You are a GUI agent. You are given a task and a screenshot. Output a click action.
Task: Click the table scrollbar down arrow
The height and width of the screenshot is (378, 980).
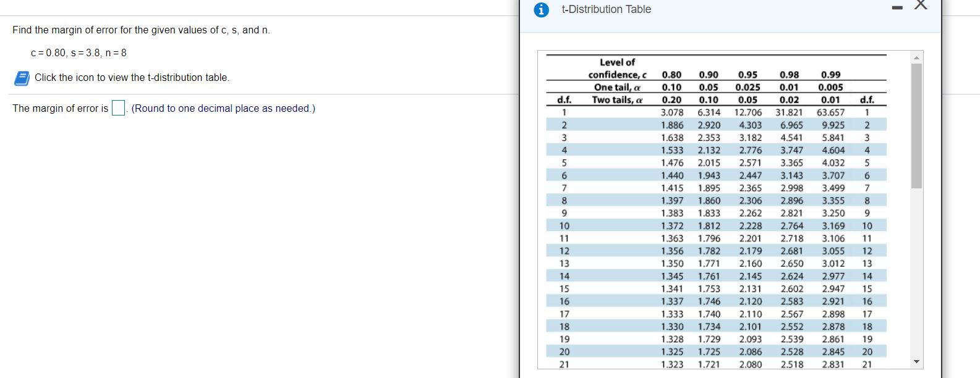(x=917, y=362)
